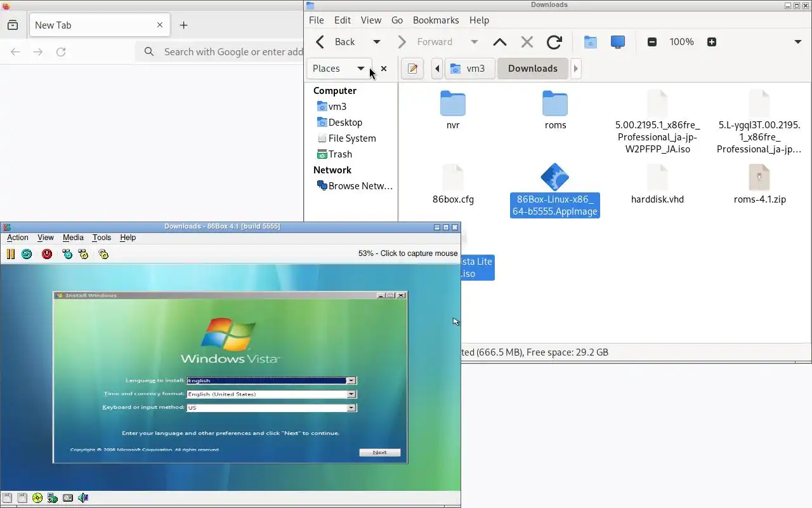This screenshot has height=508, width=812.
Task: Open a new browser tab with plus
Action: [183, 25]
